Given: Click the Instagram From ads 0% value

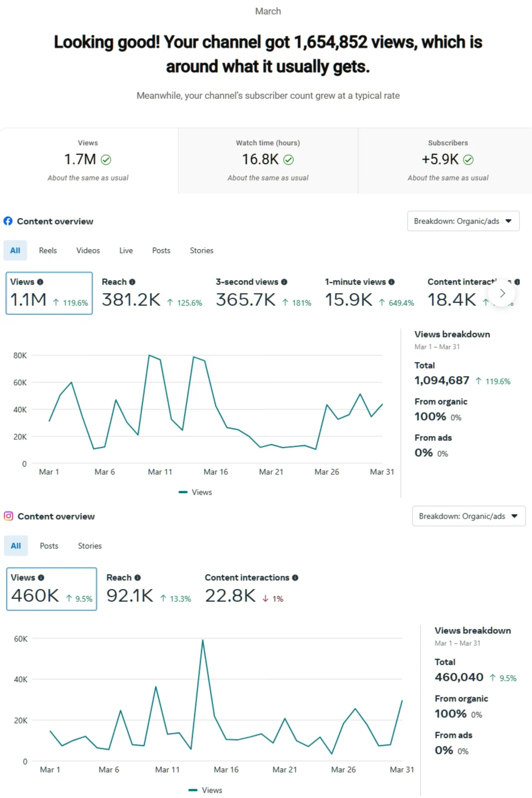Looking at the screenshot, I should tap(444, 750).
